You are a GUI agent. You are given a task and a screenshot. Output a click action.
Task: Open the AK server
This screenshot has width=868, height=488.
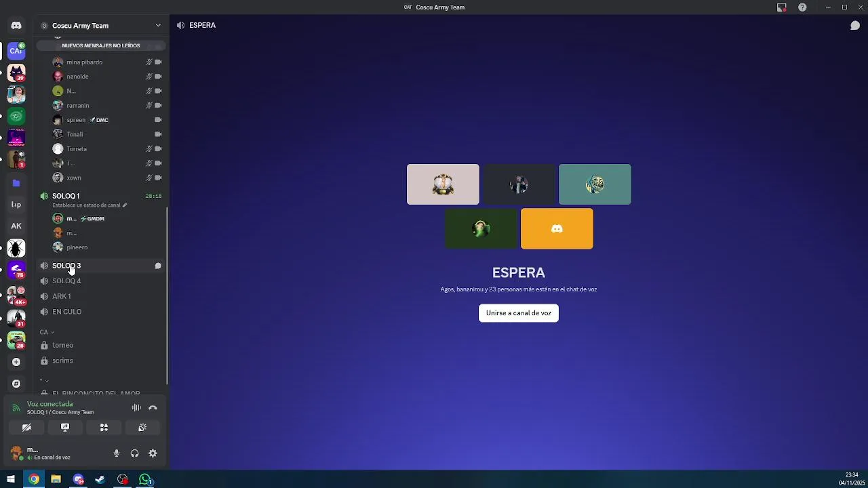(x=16, y=226)
